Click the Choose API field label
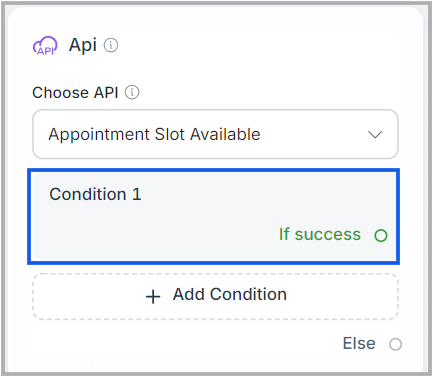 point(75,93)
